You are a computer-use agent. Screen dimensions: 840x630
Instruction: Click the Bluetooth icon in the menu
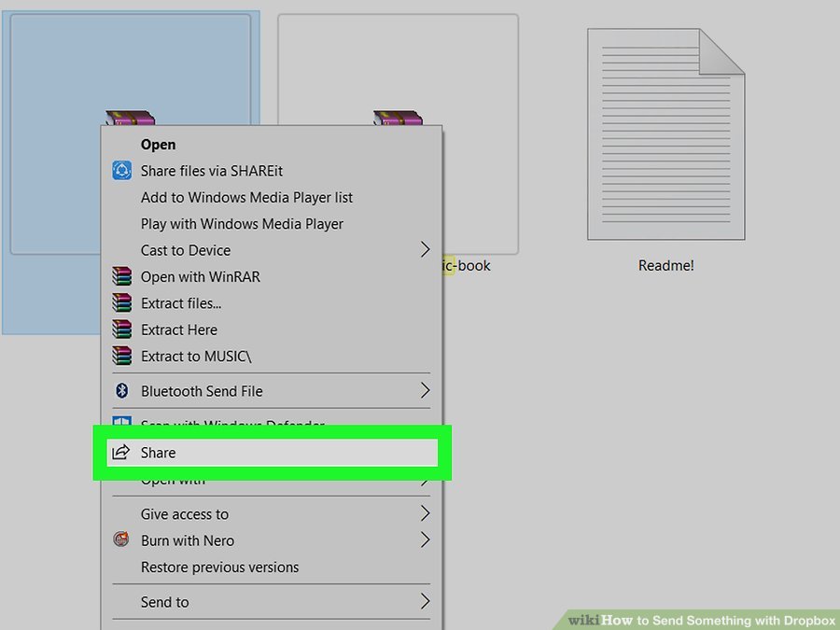pos(122,390)
